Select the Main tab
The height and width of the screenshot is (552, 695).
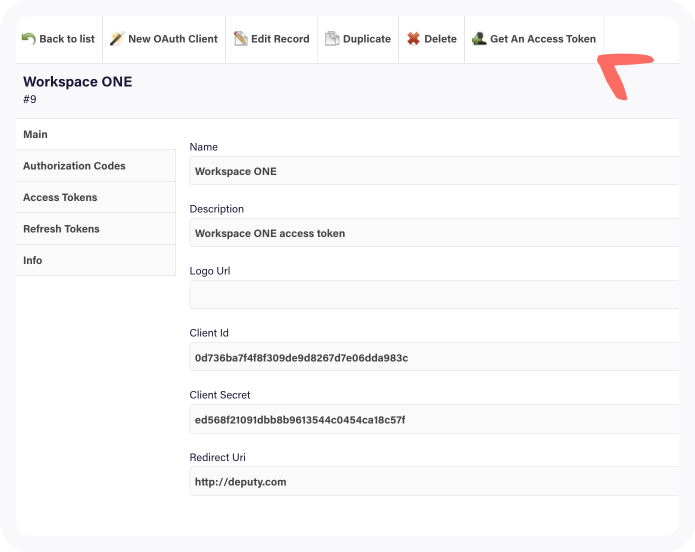point(96,134)
